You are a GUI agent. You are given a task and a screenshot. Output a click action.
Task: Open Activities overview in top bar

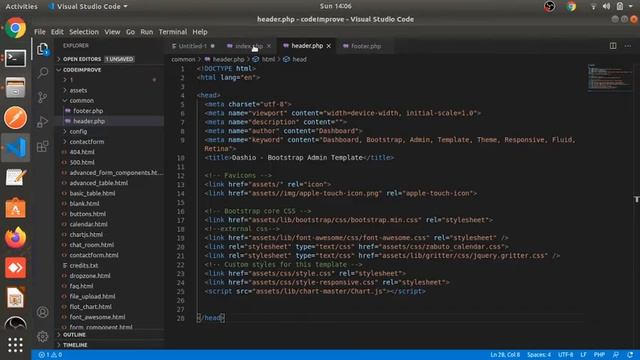pos(21,6)
